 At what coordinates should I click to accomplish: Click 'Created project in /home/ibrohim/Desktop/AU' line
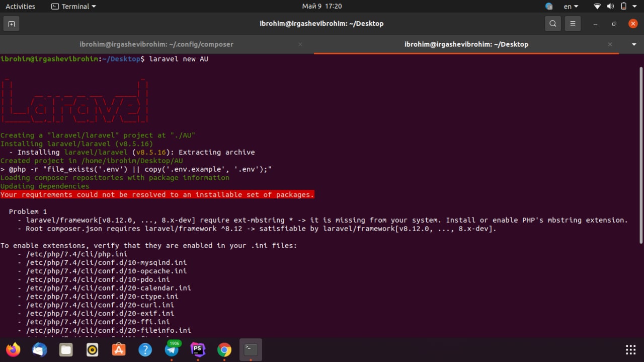click(92, 161)
